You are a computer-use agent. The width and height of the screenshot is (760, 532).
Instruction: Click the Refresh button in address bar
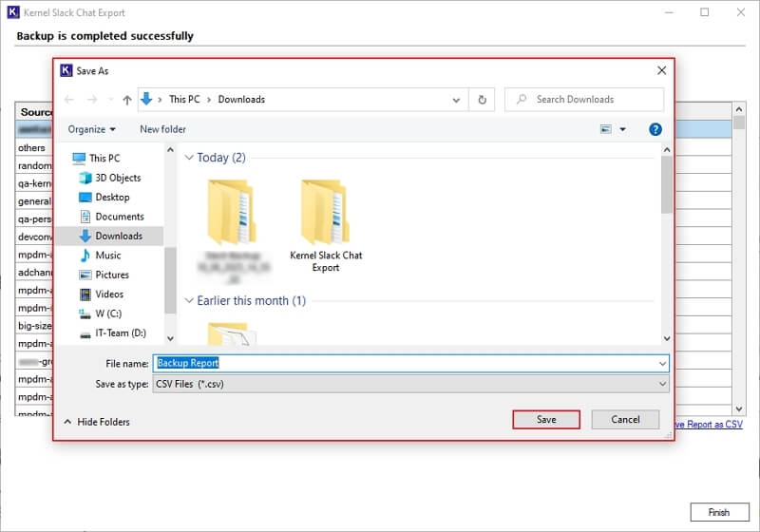coord(483,100)
